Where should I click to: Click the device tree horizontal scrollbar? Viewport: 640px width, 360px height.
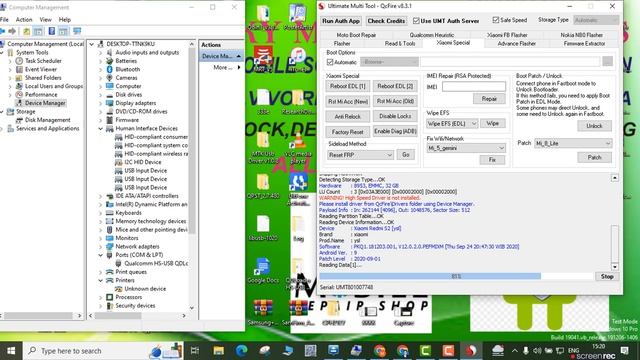[137, 316]
